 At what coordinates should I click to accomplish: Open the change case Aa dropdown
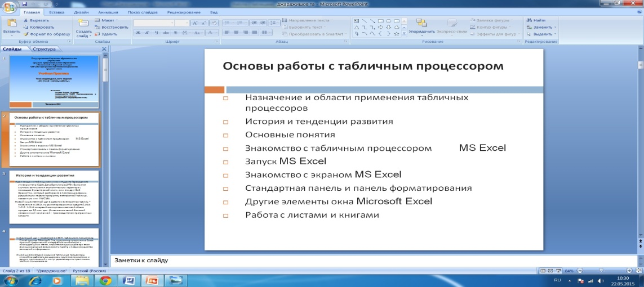click(198, 33)
